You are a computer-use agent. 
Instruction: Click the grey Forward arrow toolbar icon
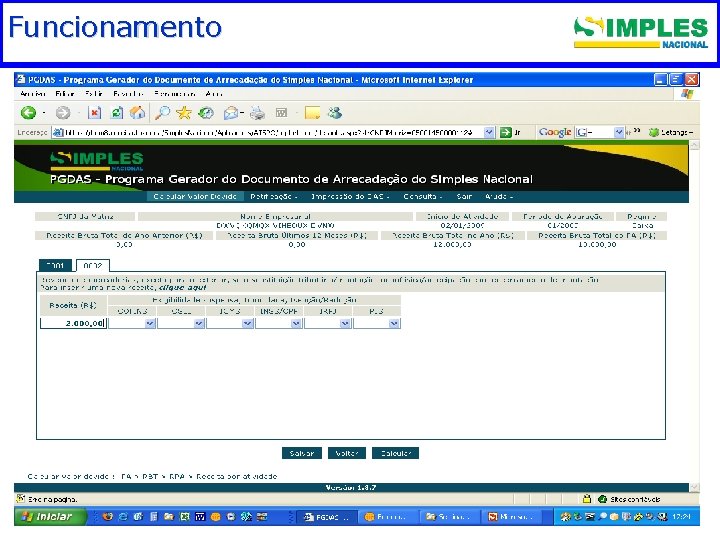[63, 112]
